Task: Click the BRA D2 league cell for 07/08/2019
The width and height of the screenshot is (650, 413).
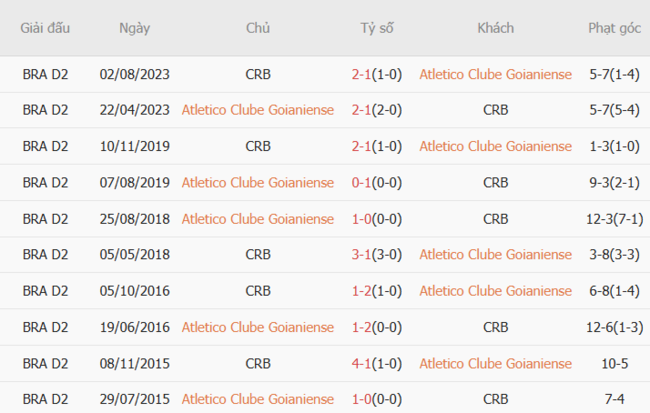Action: 45,182
